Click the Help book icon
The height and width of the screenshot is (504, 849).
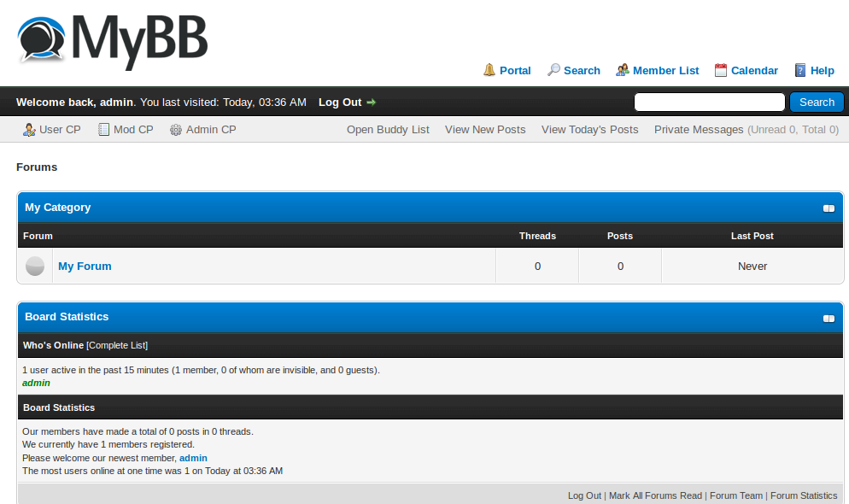[799, 70]
